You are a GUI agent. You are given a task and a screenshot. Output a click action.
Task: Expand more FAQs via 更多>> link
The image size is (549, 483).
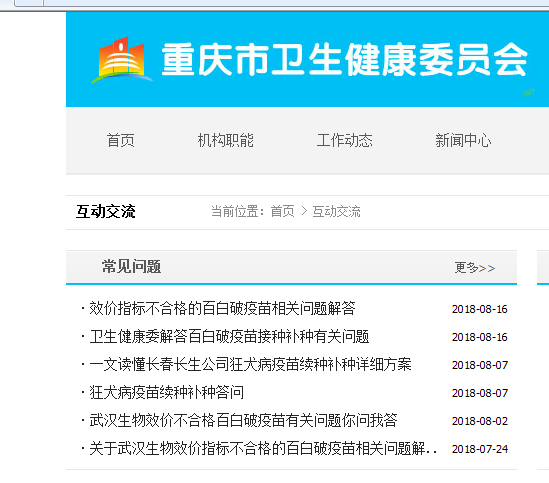tap(475, 268)
